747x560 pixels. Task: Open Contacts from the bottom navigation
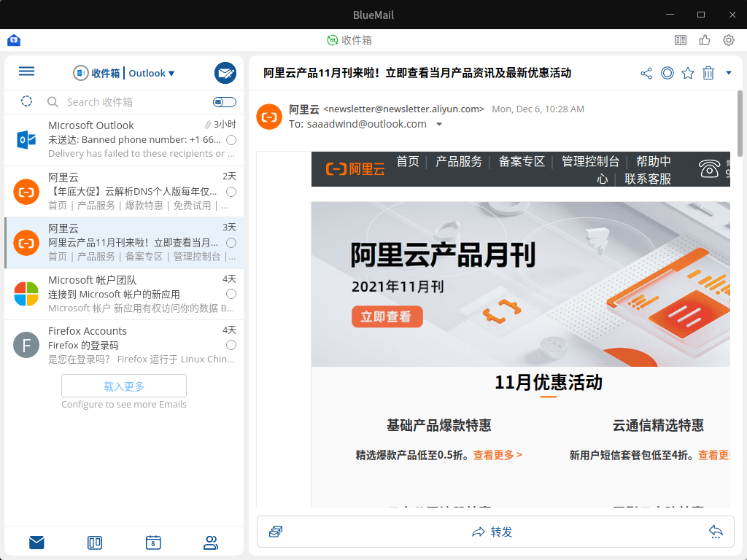pyautogui.click(x=210, y=542)
